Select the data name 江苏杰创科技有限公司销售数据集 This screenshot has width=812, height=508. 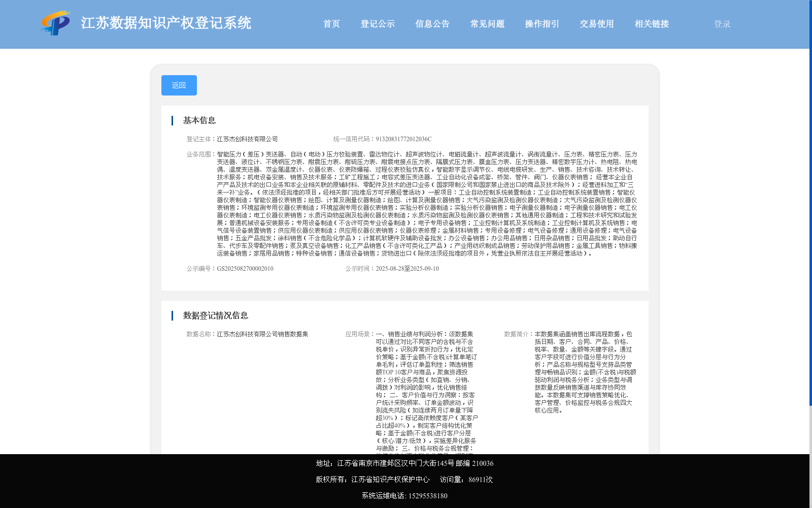pyautogui.click(x=263, y=334)
